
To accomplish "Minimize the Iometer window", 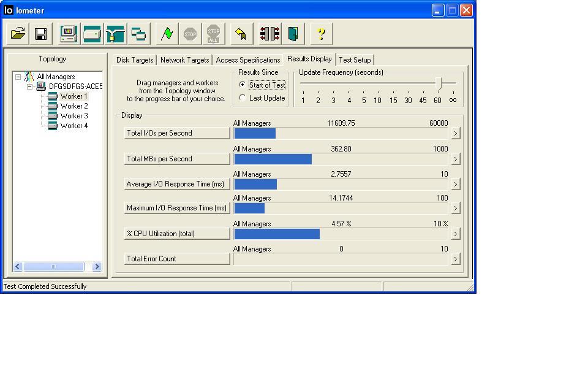I will click(437, 10).
